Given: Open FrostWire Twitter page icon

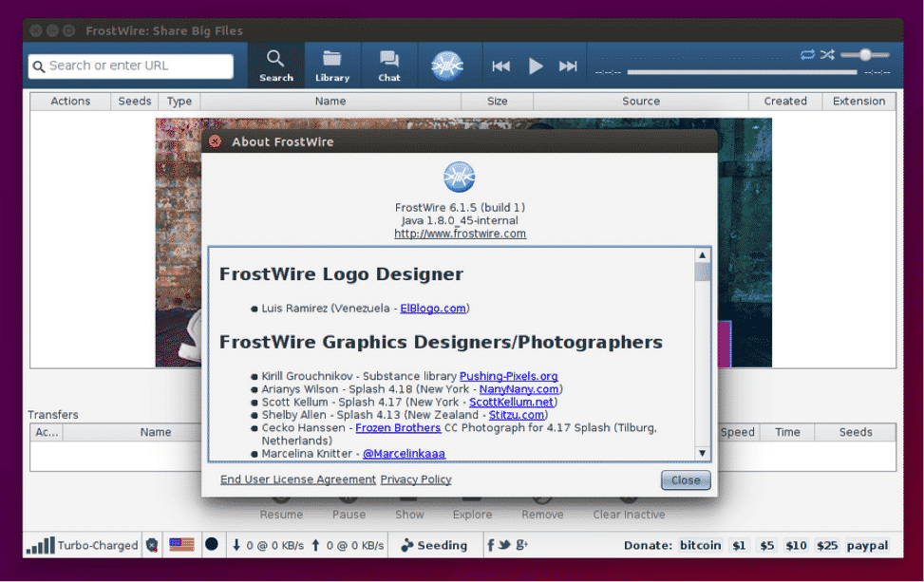Looking at the screenshot, I should [x=504, y=545].
